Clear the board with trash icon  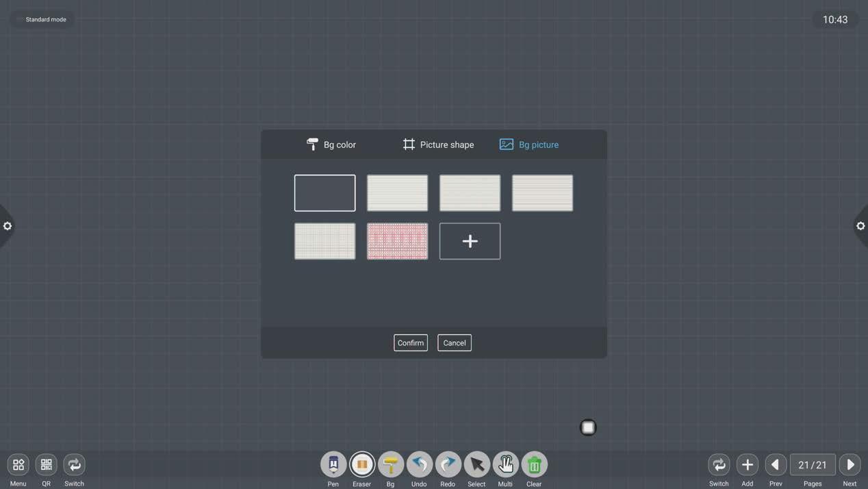(x=535, y=464)
